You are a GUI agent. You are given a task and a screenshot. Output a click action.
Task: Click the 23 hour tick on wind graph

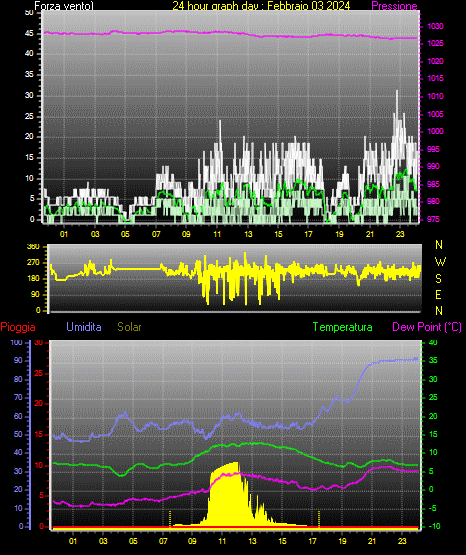pos(400,234)
